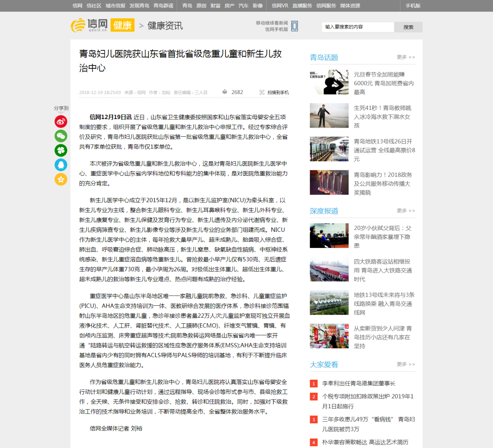The height and width of the screenshot is (448, 493).
Task: Open the Qingdao metro line 13 thumbnail
Action: (329, 149)
